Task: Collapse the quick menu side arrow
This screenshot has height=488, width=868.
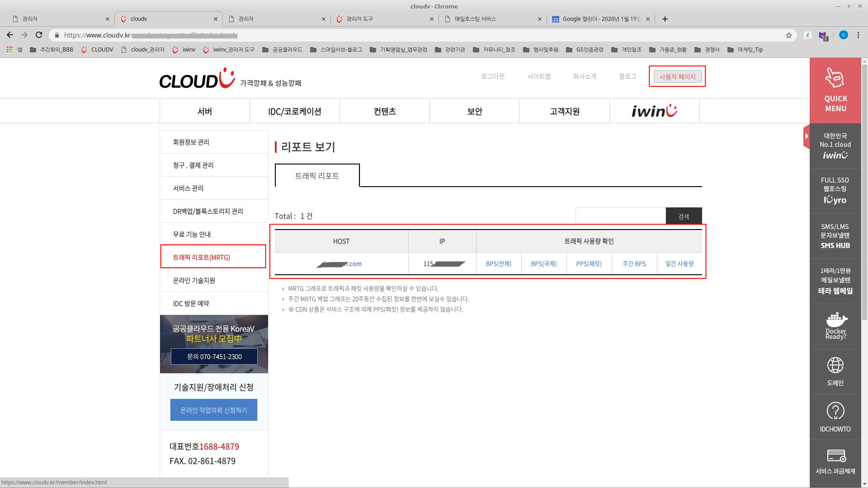Action: (807, 136)
